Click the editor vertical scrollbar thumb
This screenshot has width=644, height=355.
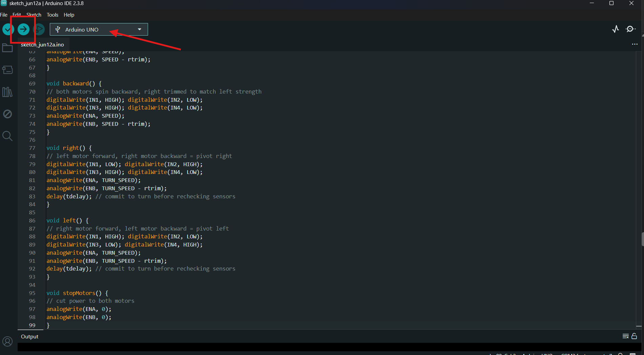click(x=642, y=239)
